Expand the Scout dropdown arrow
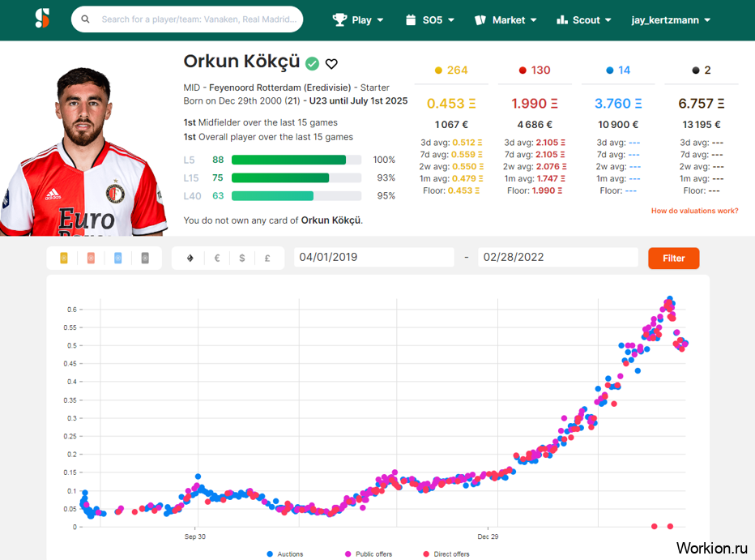Viewport: 755px width, 560px height. click(x=608, y=20)
